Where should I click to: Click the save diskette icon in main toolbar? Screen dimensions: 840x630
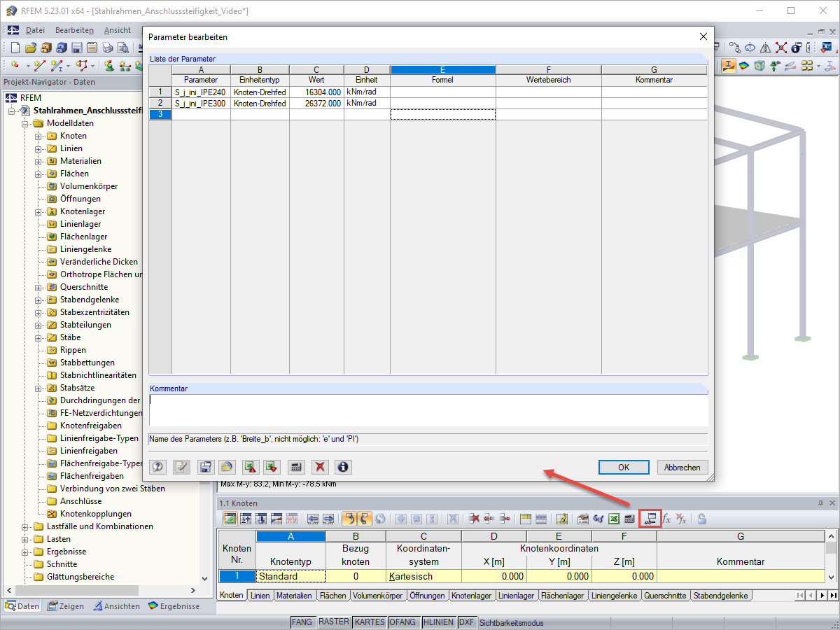pyautogui.click(x=76, y=48)
